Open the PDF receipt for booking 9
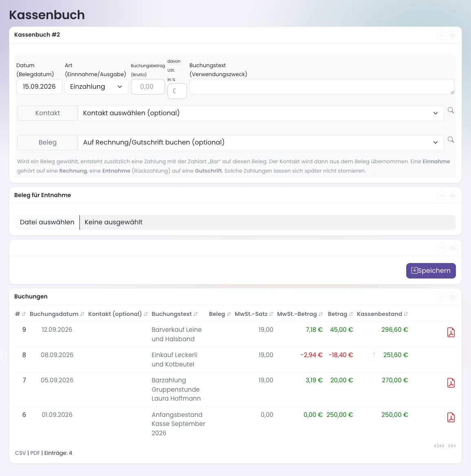This screenshot has width=471, height=476. (451, 332)
